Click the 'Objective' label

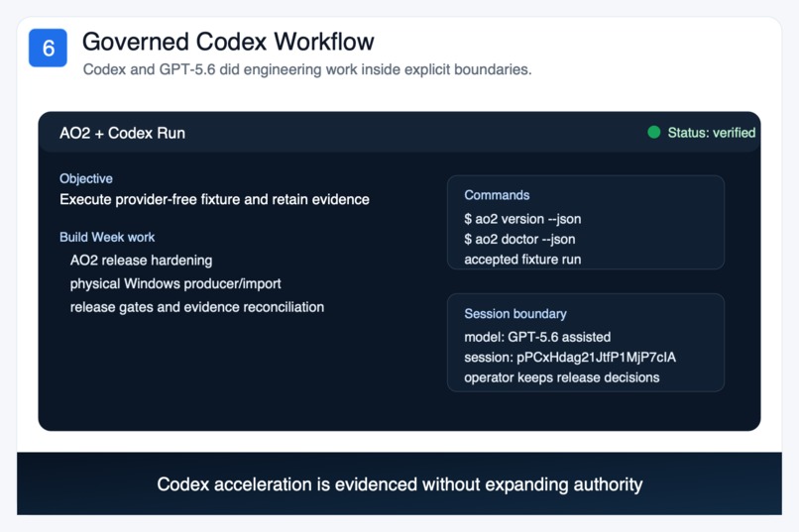(86, 178)
